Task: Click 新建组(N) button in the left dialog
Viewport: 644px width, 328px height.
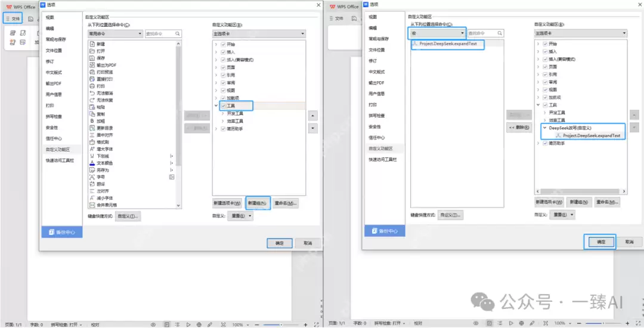Action: point(258,203)
